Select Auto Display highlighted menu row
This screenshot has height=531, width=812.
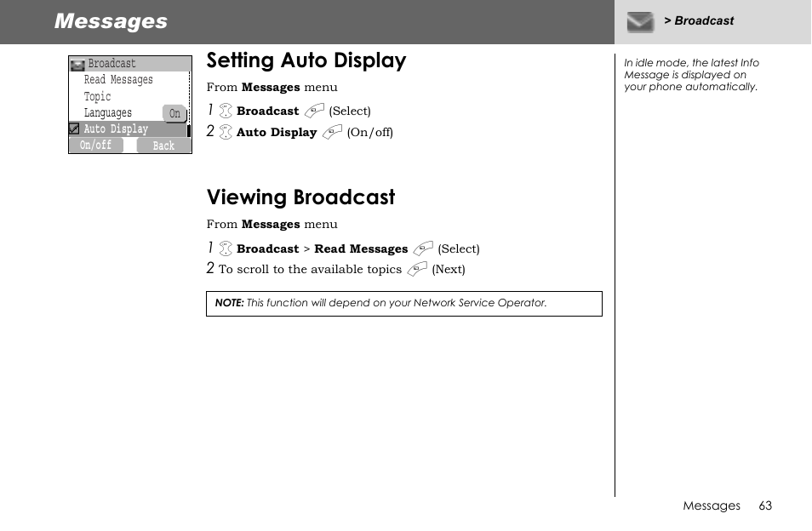click(128, 128)
